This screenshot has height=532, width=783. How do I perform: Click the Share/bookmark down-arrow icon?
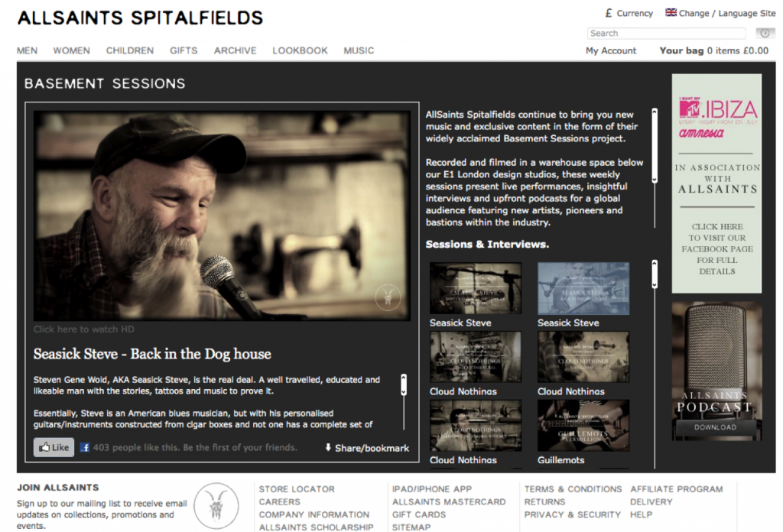click(x=328, y=447)
